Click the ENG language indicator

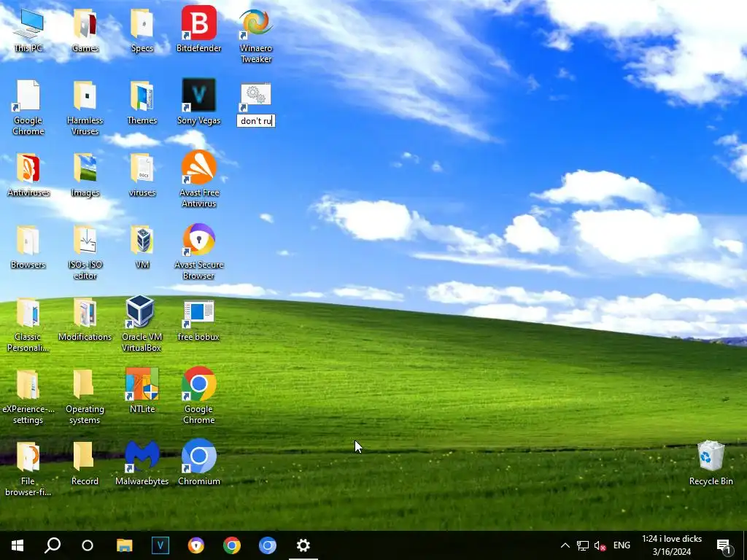click(622, 545)
